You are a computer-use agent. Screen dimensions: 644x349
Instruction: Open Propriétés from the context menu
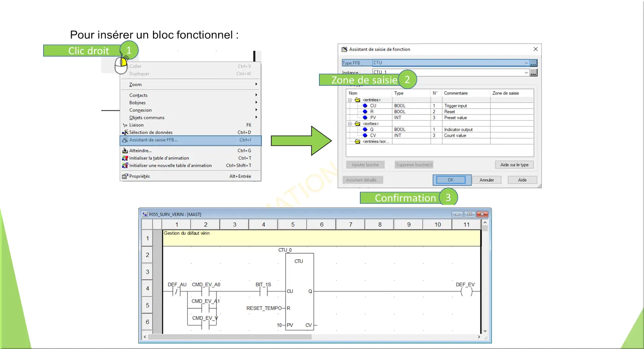(x=191, y=176)
